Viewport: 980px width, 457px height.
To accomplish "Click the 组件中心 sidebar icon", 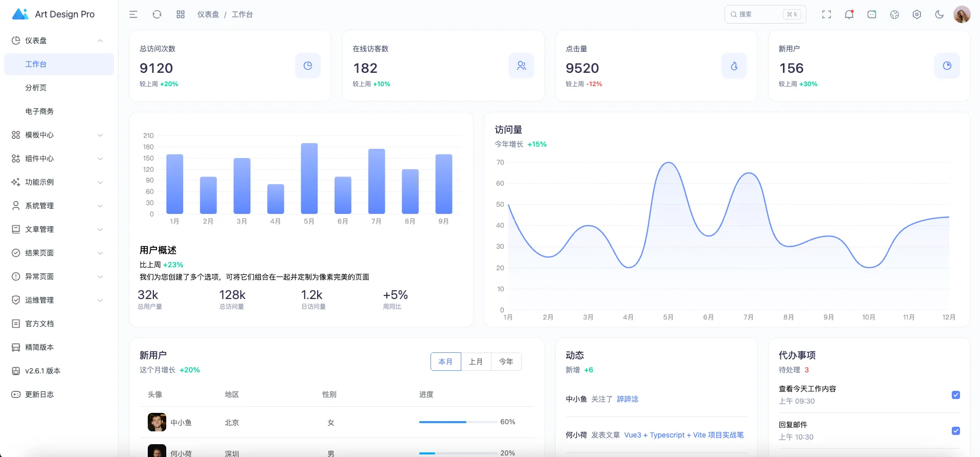I will click(x=16, y=158).
